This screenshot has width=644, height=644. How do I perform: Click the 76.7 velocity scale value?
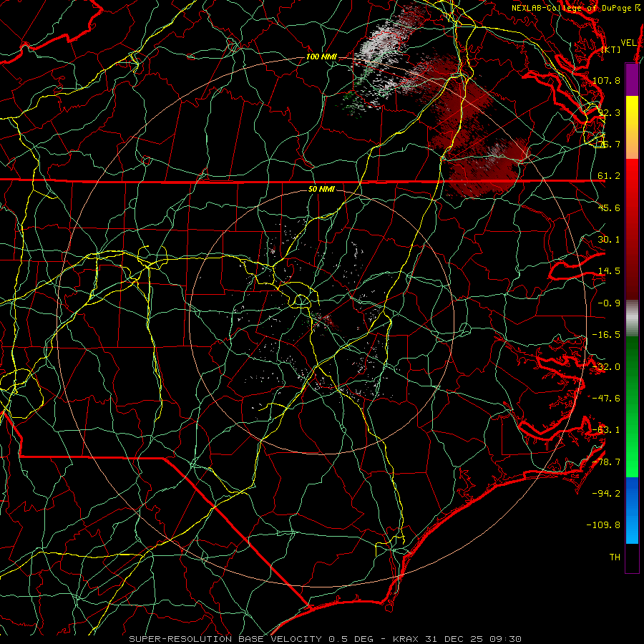click(x=609, y=144)
